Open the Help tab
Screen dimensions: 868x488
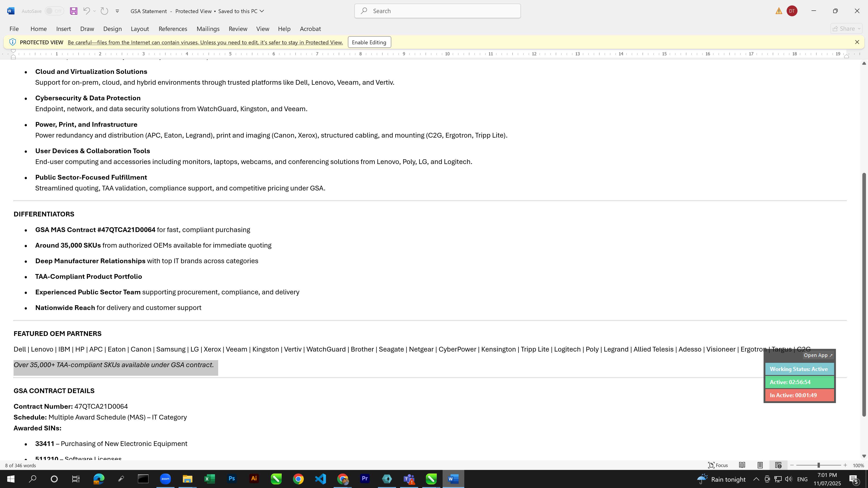pos(284,29)
